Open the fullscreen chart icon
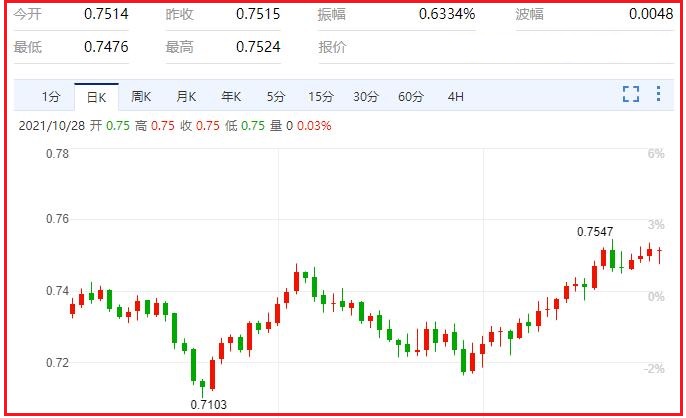Viewport: 686px width, 418px height. 631,94
